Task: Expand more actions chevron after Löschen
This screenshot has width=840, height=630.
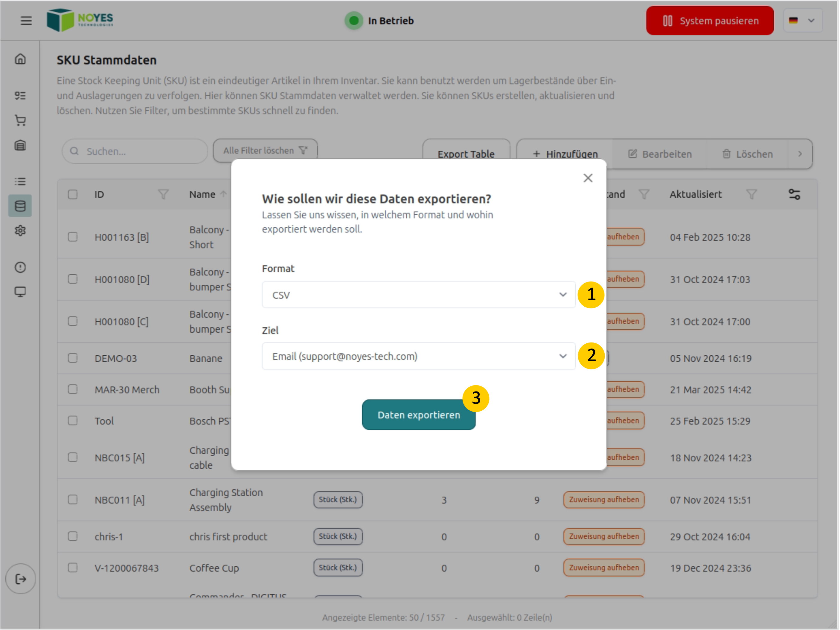Action: [x=800, y=154]
